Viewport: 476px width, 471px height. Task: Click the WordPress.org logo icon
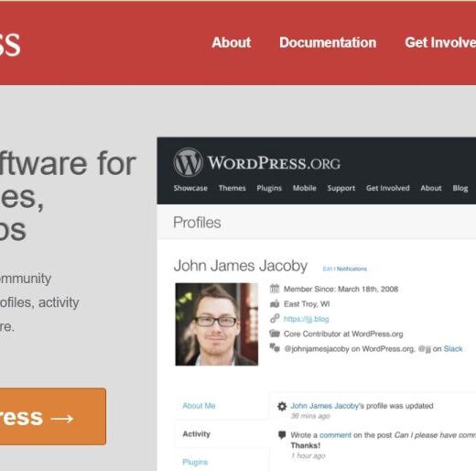coord(188,162)
